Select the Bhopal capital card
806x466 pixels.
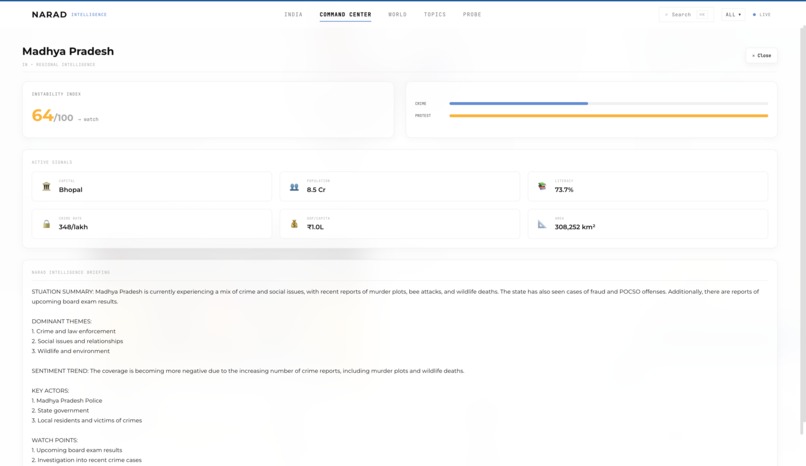[152, 187]
